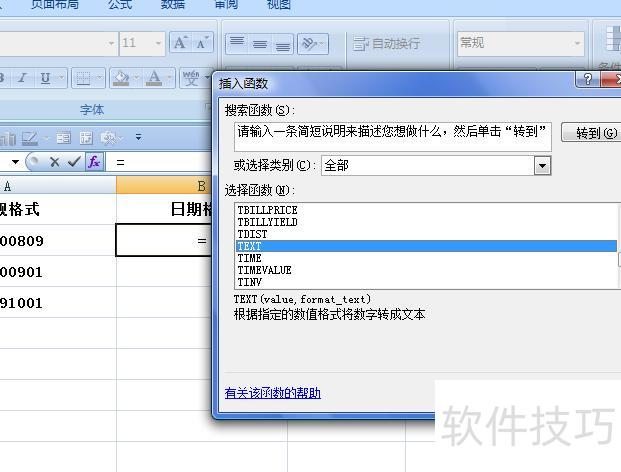Click the 自动换行 wrap text button

[x=387, y=43]
